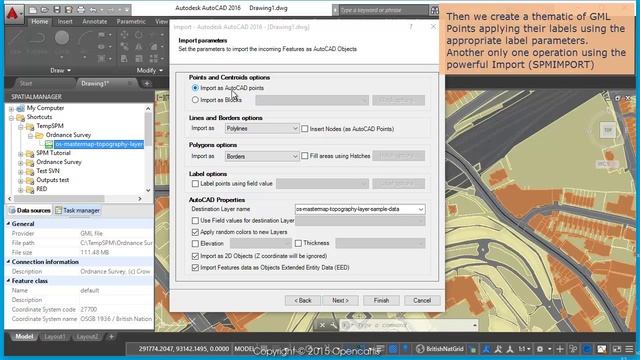Select the Rotate tool in Modify panel
The width and height of the screenshot is (640, 360).
139,35
